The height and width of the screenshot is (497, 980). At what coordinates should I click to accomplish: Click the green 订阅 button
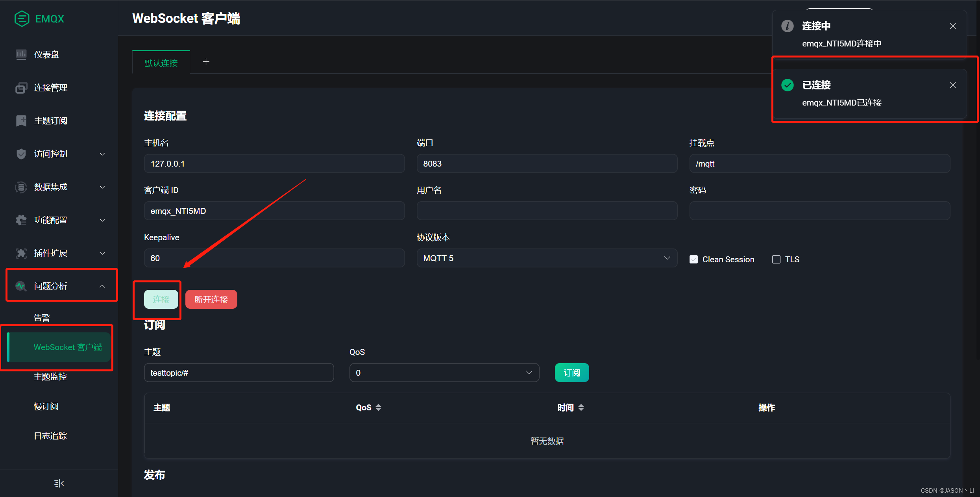click(571, 373)
